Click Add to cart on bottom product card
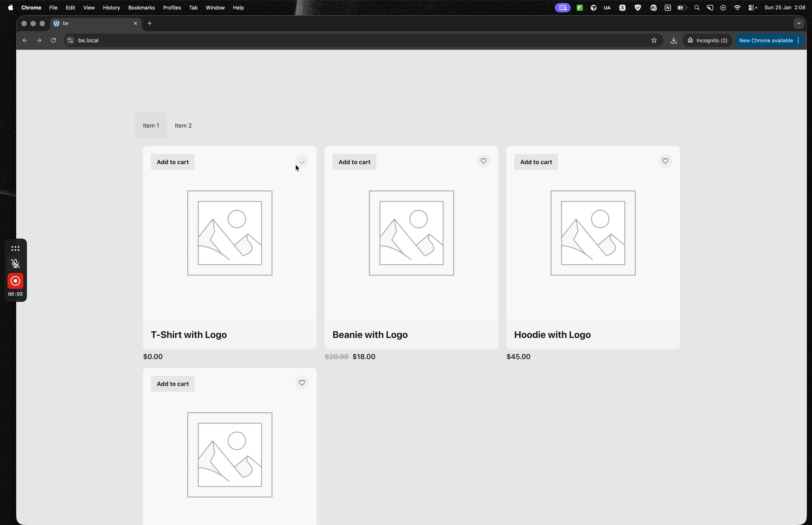 173,384
